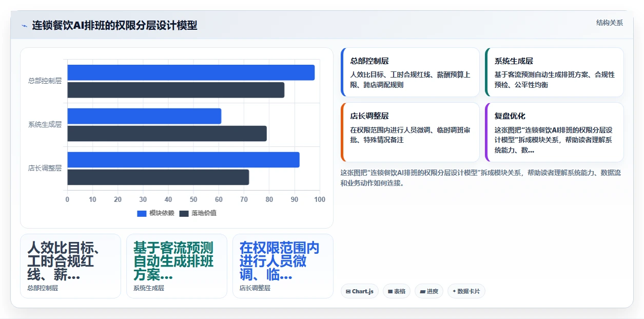The height and width of the screenshot is (319, 644).
Task: Toggle the dark 落地价值 legend swatch
Action: [184, 213]
